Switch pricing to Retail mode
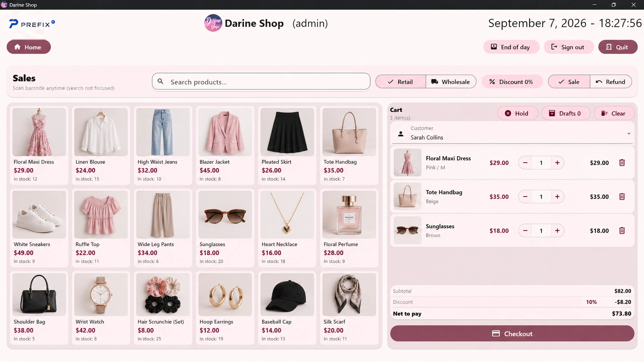Image resolution: width=644 pixels, height=362 pixels. pyautogui.click(x=401, y=82)
